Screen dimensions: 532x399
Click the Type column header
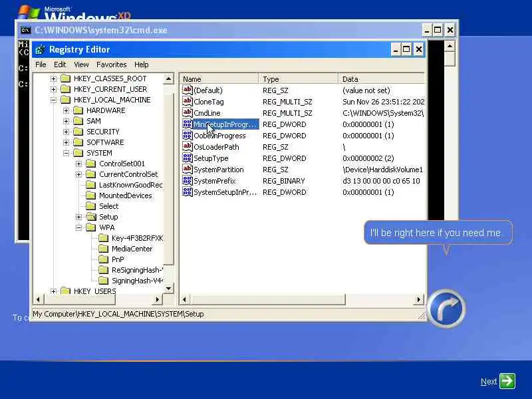[x=298, y=79]
